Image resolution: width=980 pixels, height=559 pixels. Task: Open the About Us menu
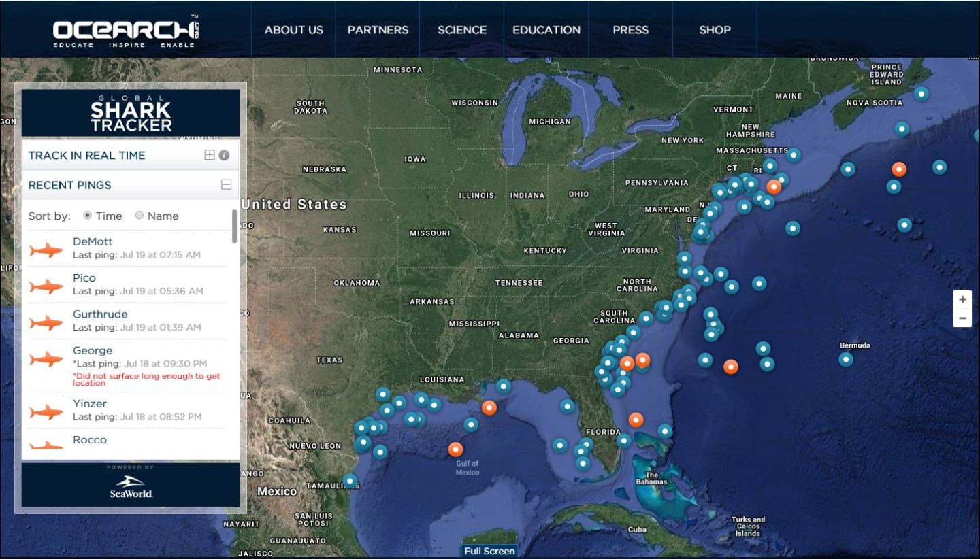tap(294, 30)
